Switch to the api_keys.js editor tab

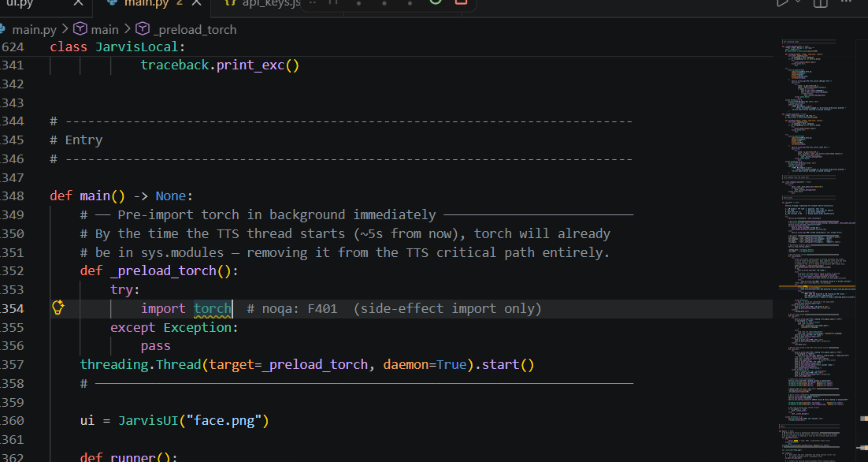271,3
